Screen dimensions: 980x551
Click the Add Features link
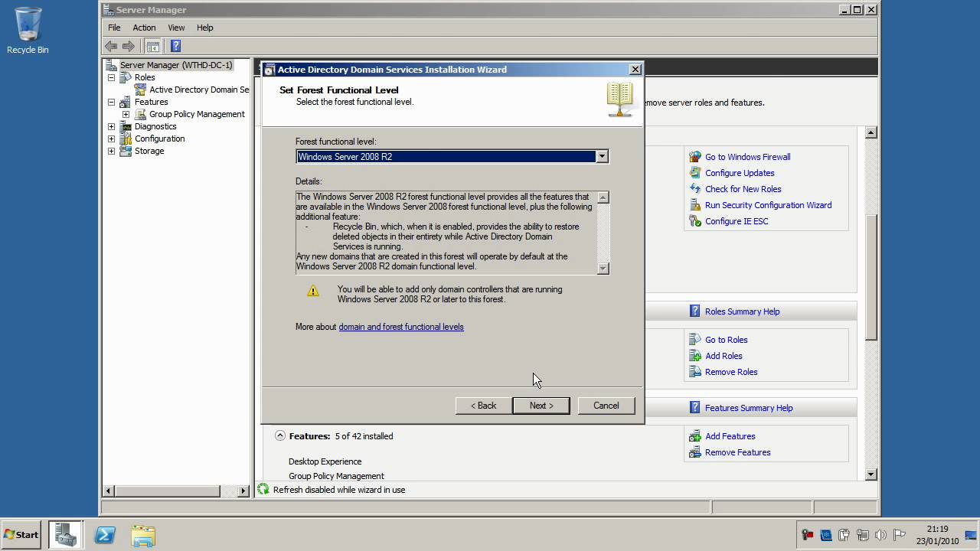pyautogui.click(x=730, y=436)
